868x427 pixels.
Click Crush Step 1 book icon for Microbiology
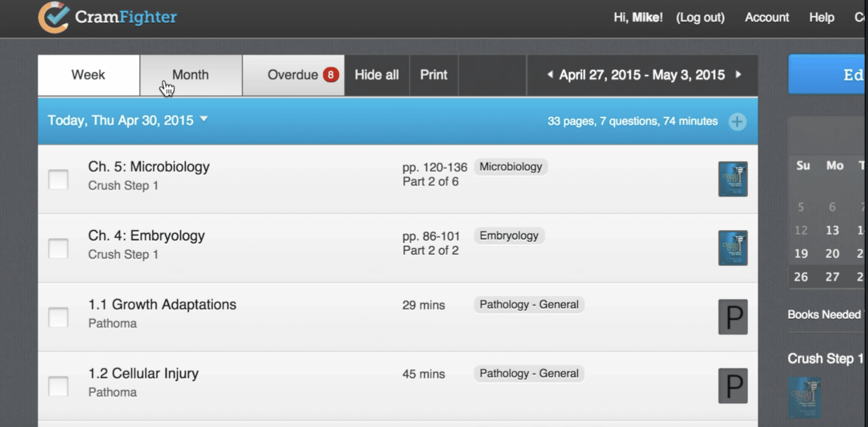(x=732, y=179)
